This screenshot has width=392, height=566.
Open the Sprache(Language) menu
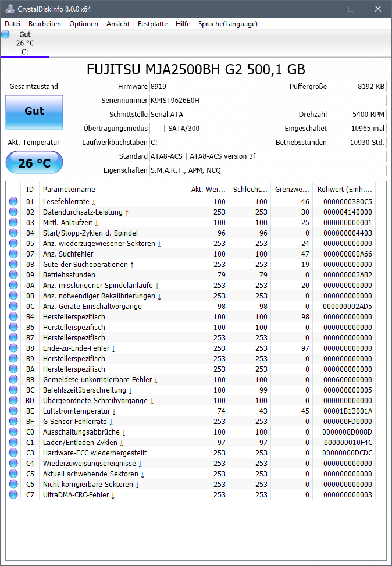(x=228, y=24)
